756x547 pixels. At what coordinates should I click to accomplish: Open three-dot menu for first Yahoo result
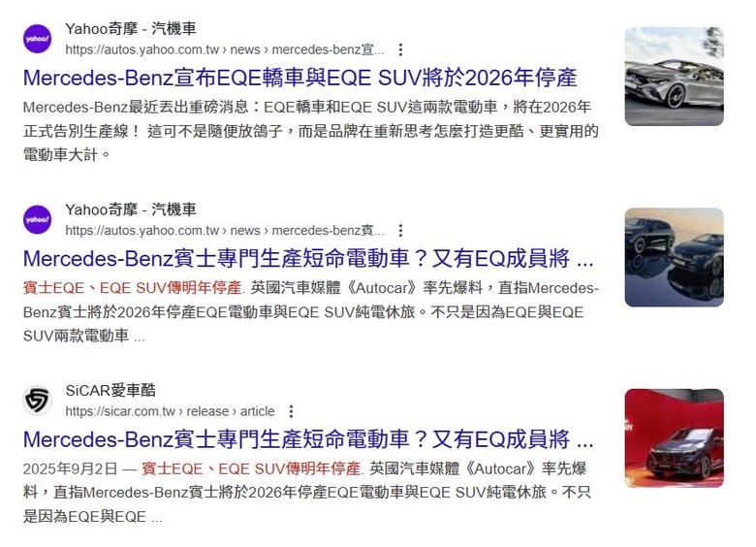coord(400,49)
